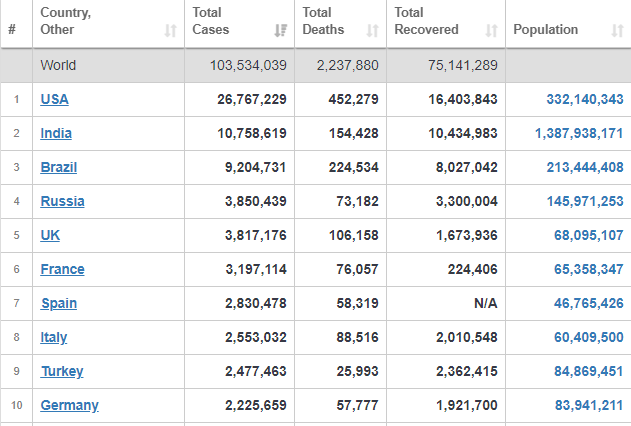Click UK population 68,095,107
The image size is (631, 426).
589,235
